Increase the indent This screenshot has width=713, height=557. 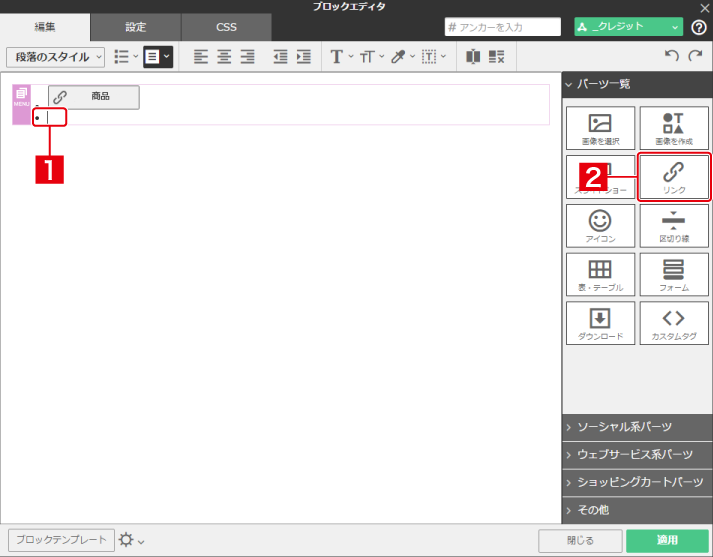click(304, 57)
